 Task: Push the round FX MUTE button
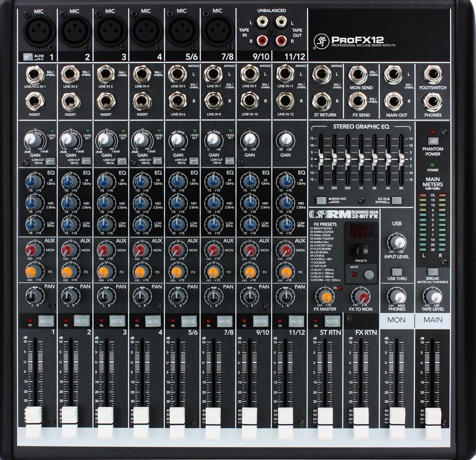coord(369,274)
